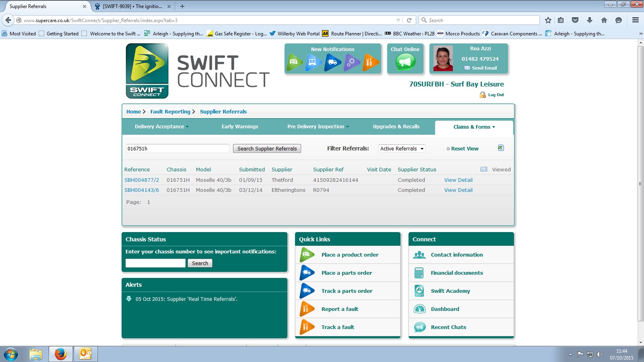Viewport: 644px width, 362px height.
Task: Switch to the SWIFT-9039 browser tab
Action: pos(132,6)
